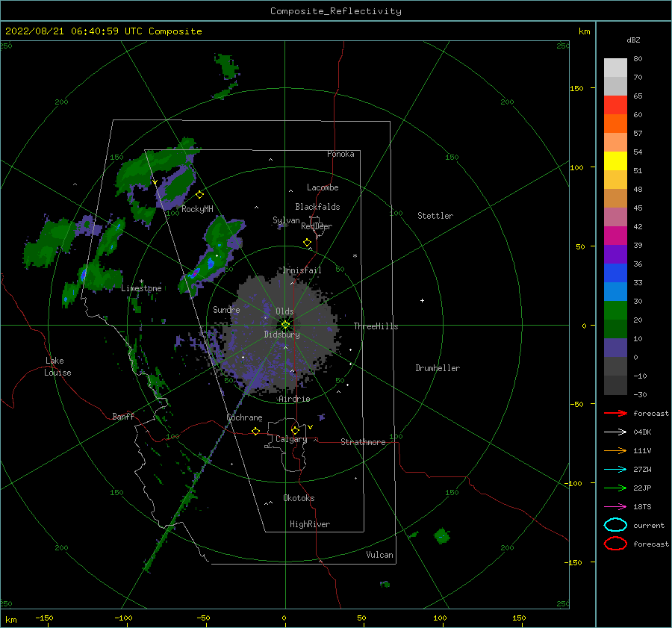Click the cyan 27ZW arrow icon

coord(615,470)
